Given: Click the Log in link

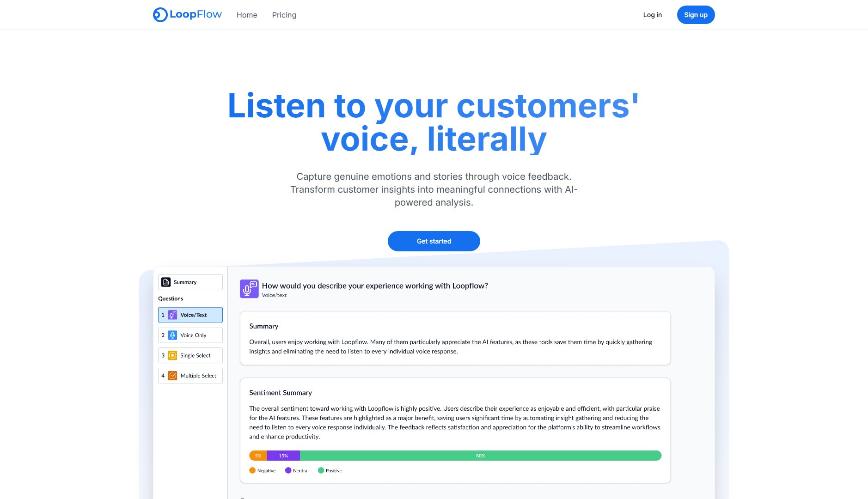Looking at the screenshot, I should [652, 14].
